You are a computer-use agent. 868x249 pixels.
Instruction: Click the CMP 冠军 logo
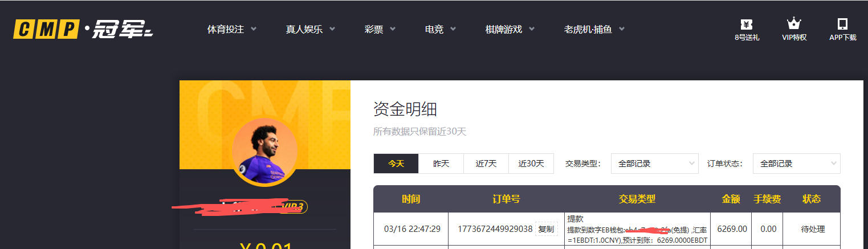click(83, 28)
